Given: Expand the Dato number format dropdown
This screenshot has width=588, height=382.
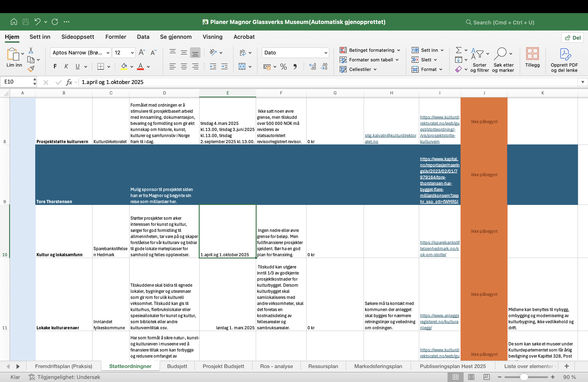Looking at the screenshot, I should [x=326, y=53].
